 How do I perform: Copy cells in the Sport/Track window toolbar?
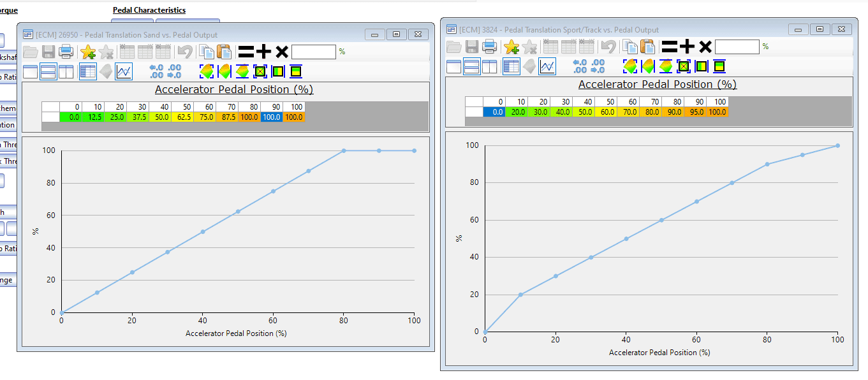630,47
